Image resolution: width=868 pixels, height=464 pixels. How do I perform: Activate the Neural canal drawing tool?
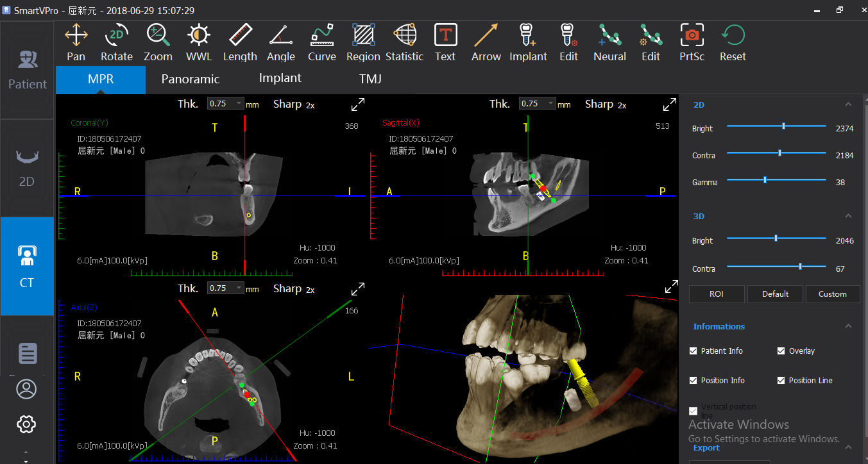coord(609,42)
